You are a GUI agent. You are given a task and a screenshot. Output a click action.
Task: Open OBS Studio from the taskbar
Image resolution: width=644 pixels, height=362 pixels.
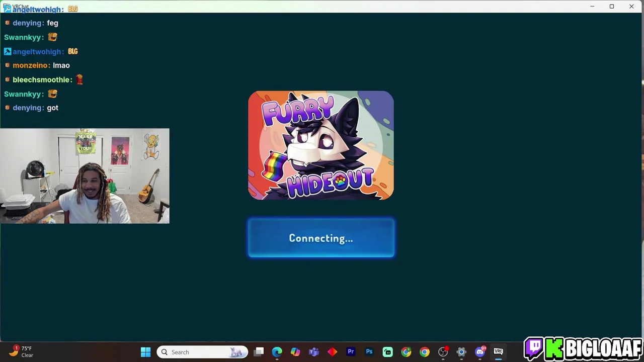click(443, 352)
